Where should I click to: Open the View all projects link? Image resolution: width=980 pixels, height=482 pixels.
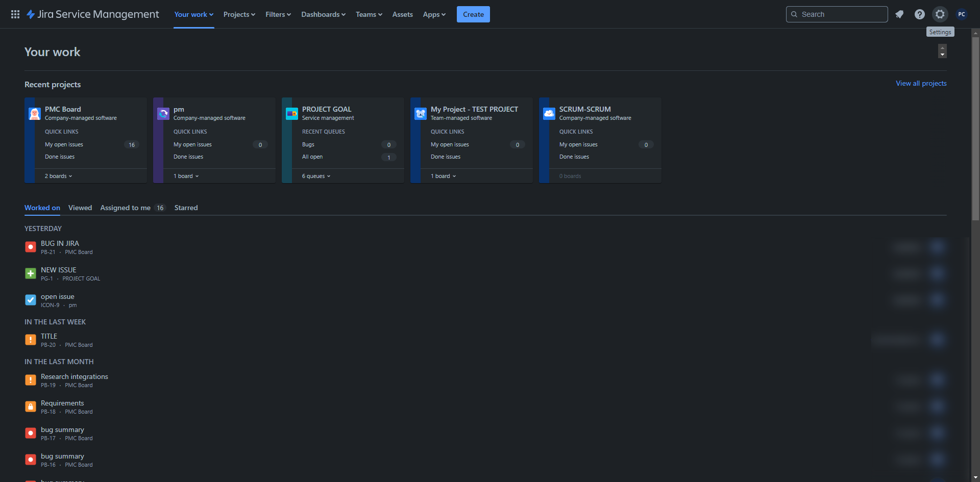click(921, 83)
